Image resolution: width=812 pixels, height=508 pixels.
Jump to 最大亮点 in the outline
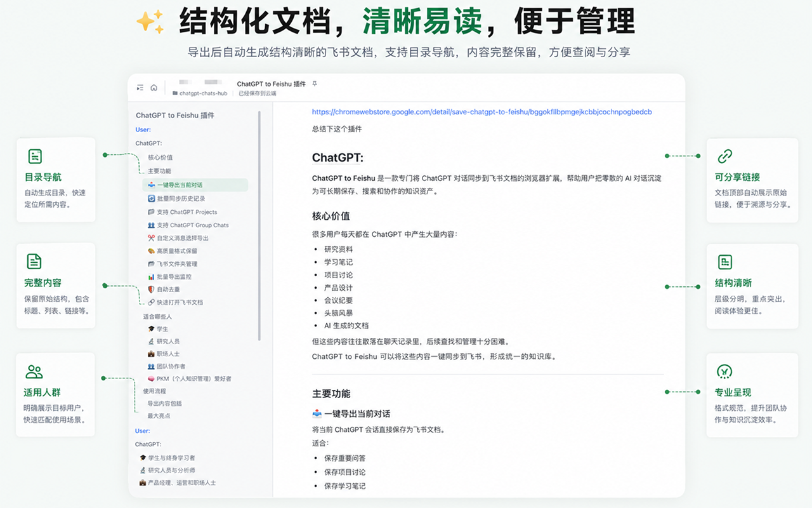(x=159, y=416)
